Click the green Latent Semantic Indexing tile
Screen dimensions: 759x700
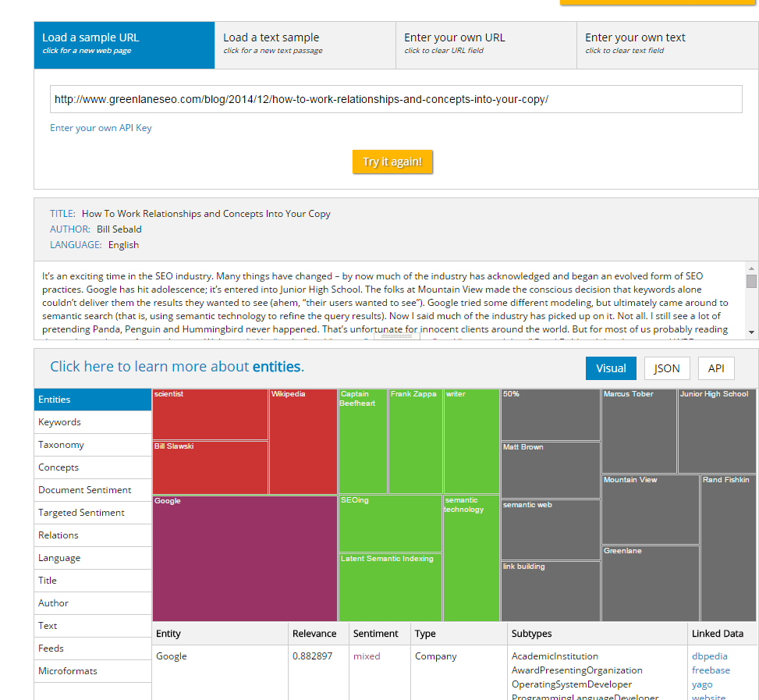390,587
